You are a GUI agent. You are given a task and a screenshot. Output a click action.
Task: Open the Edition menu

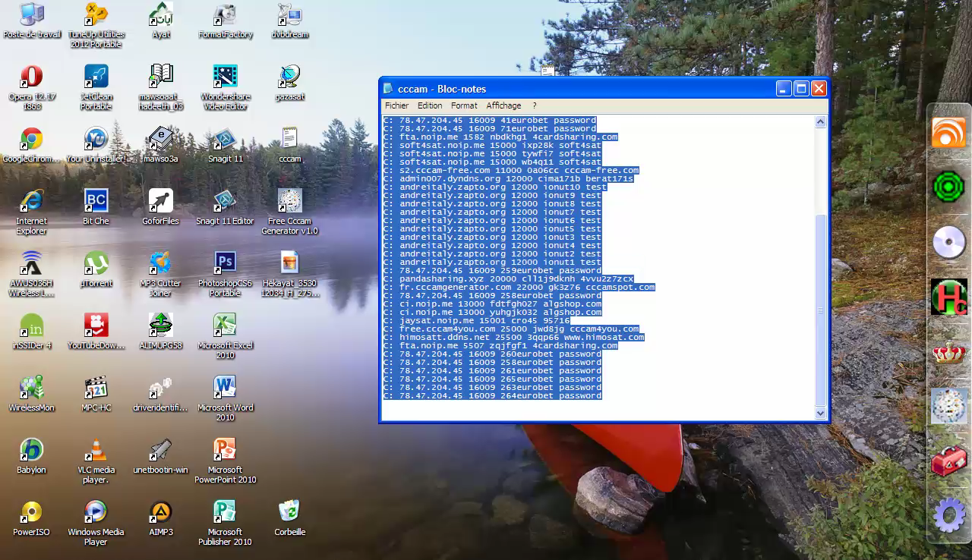tap(429, 105)
